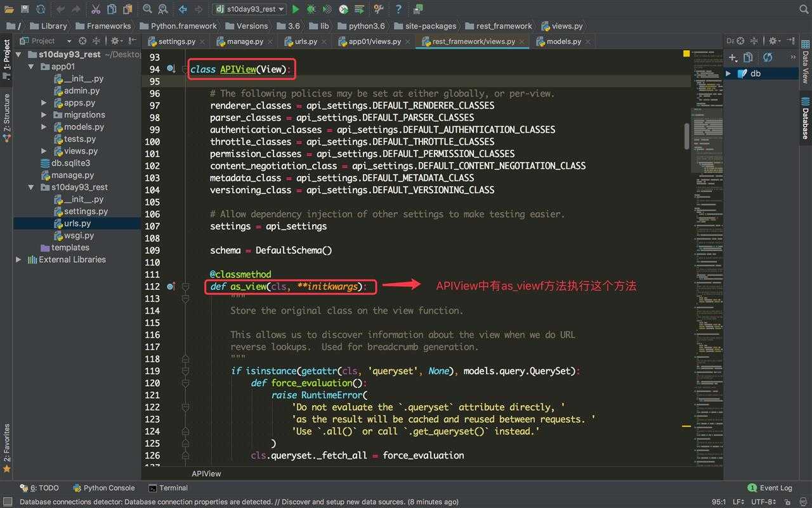Screen dimensions: 812x508
Task: Navigate back with the blue left arrow
Action: coord(183,9)
